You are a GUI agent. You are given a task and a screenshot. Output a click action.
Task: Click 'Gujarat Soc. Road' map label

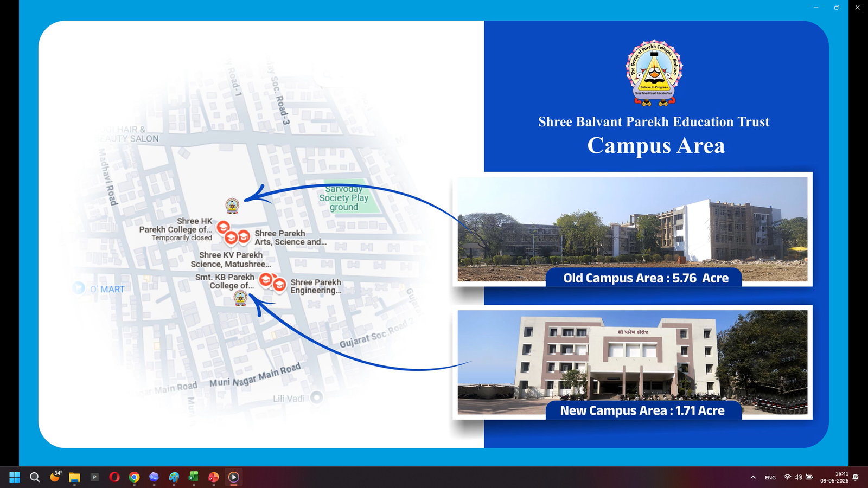coord(378,334)
